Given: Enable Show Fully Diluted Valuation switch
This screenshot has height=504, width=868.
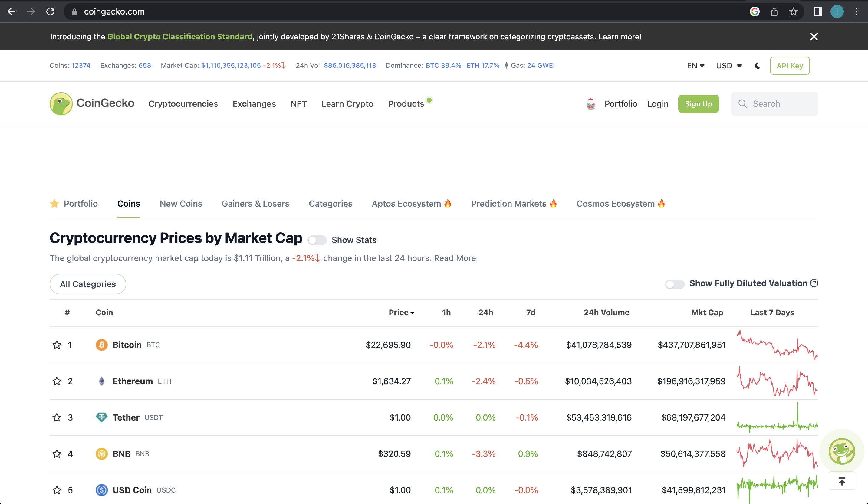Looking at the screenshot, I should coord(675,284).
